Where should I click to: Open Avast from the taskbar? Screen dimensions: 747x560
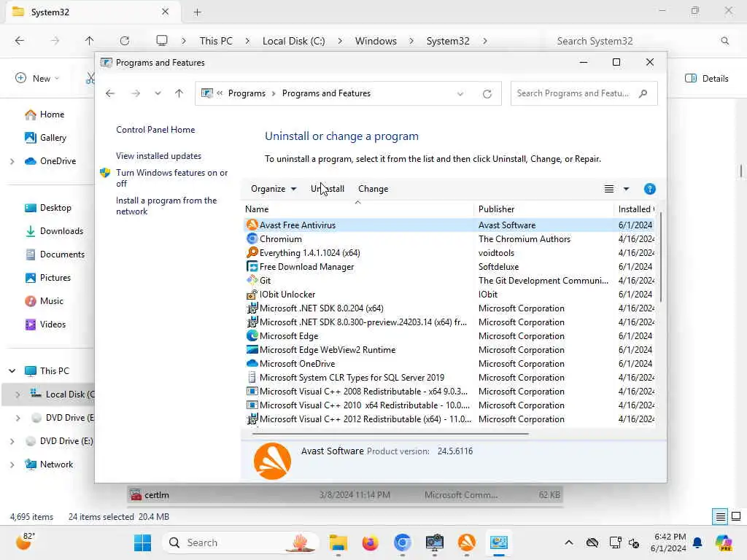click(466, 542)
